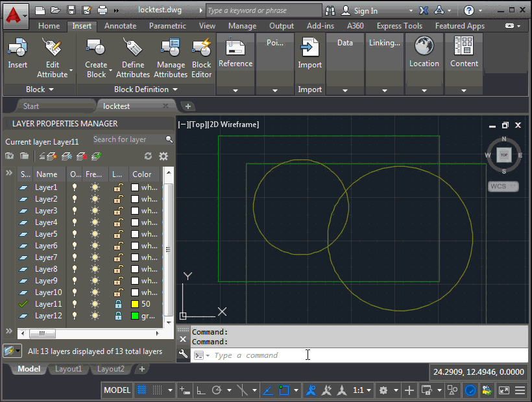Toggle Layer11 lock icon
The image size is (532, 402).
pyautogui.click(x=118, y=304)
